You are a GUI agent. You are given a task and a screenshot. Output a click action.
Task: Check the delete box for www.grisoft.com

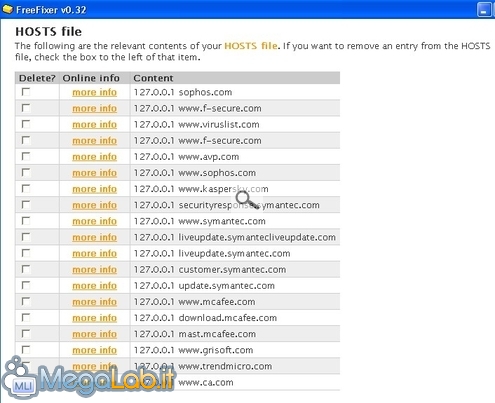coord(26,350)
